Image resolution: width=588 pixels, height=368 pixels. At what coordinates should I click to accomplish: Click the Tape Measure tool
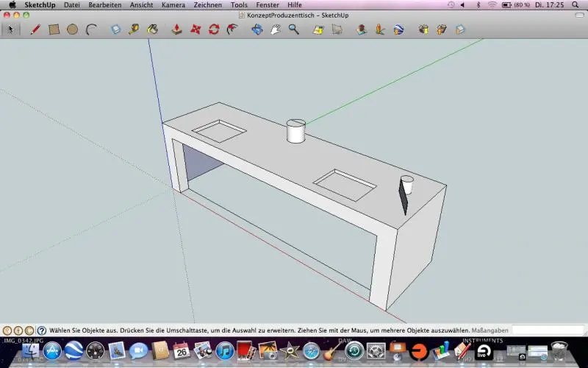[134, 30]
